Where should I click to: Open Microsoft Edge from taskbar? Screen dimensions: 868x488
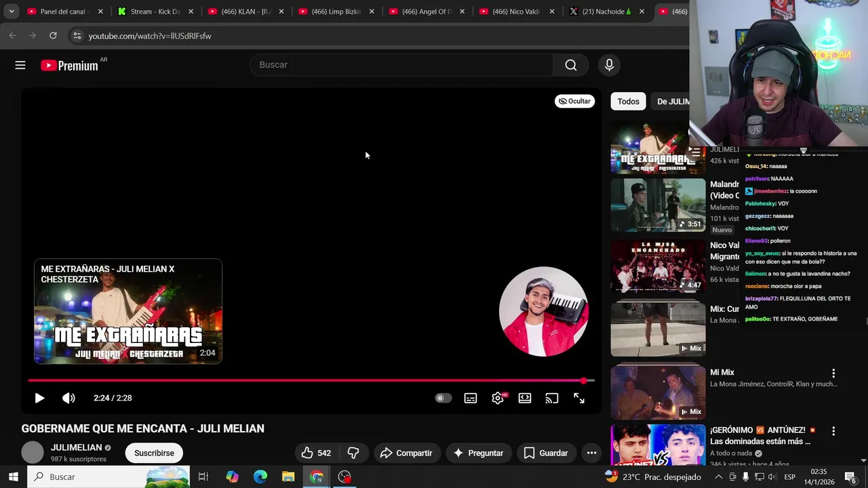[260, 476]
